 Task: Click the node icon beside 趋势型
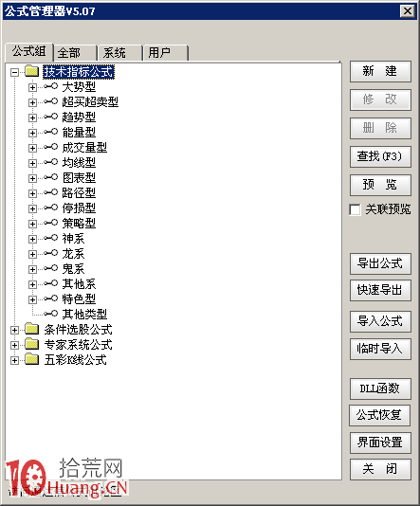click(x=50, y=117)
